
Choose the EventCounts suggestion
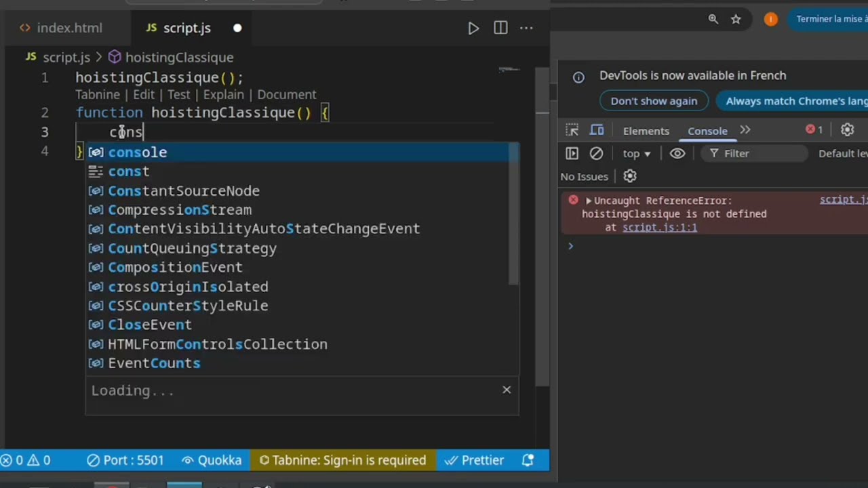point(298,363)
